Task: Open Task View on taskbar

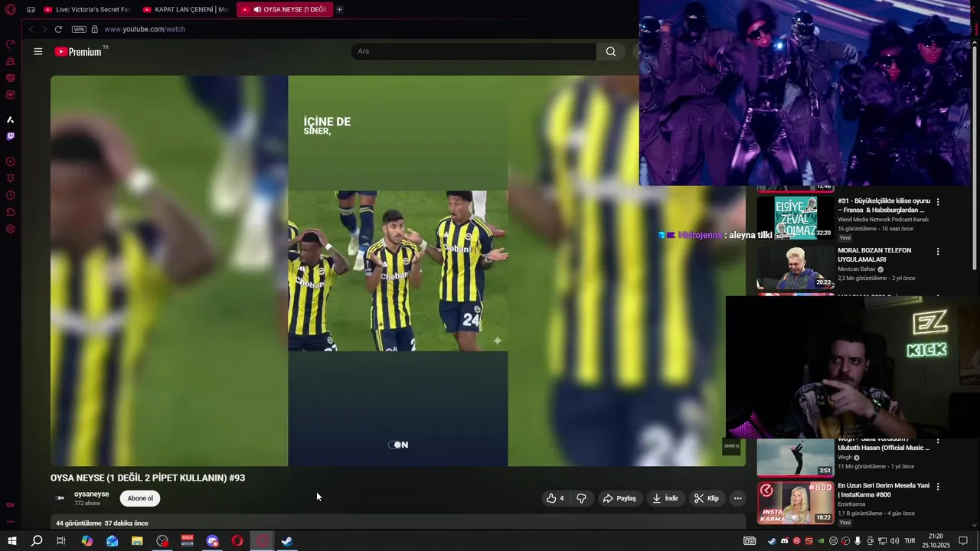Action: 61,541
